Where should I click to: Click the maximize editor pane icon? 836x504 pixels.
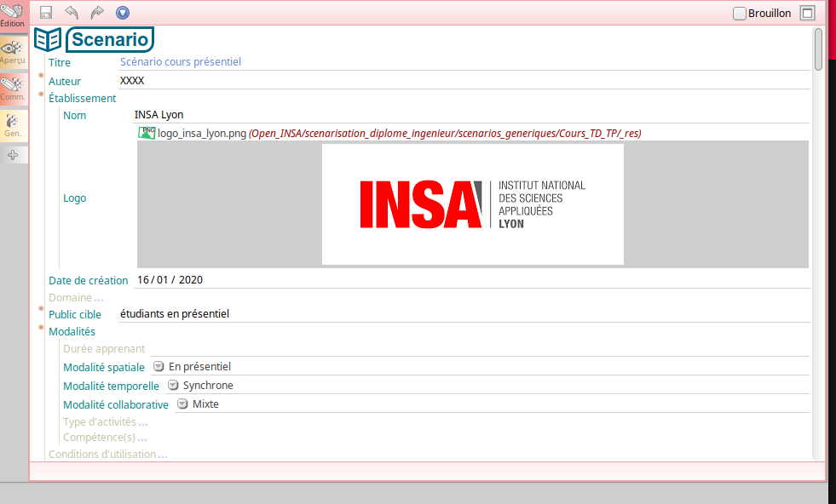808,14
